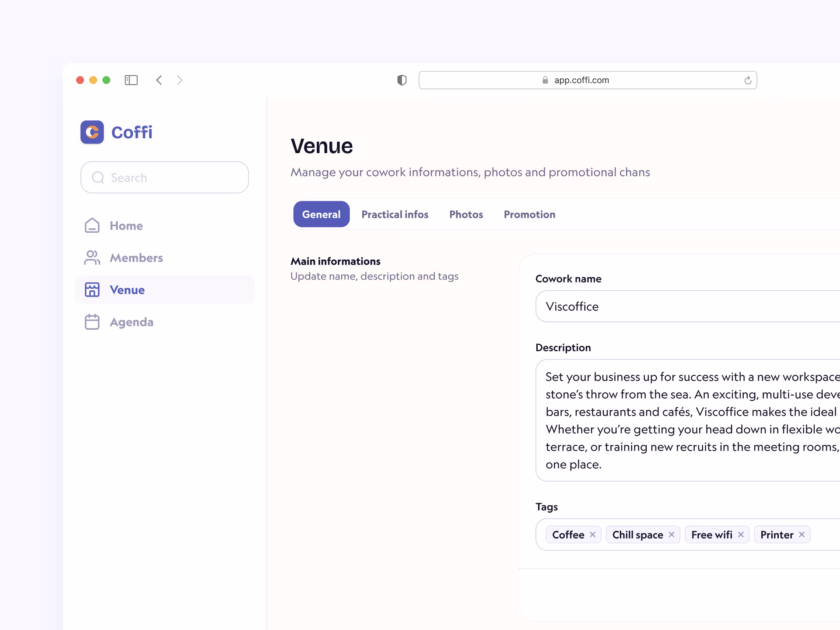Remove the Coffee tag

point(593,534)
